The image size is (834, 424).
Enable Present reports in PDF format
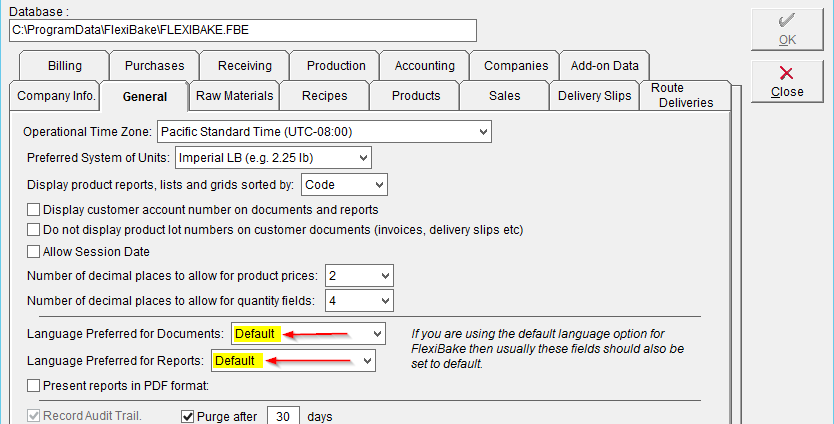[34, 386]
